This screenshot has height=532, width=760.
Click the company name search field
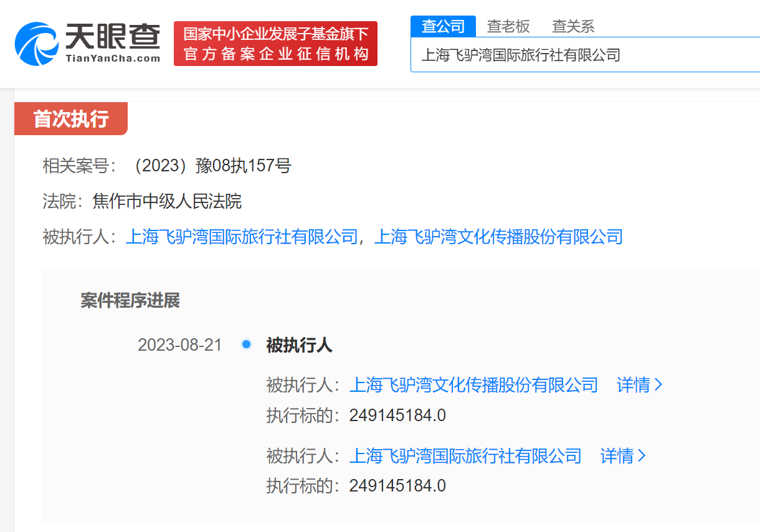tap(586, 55)
